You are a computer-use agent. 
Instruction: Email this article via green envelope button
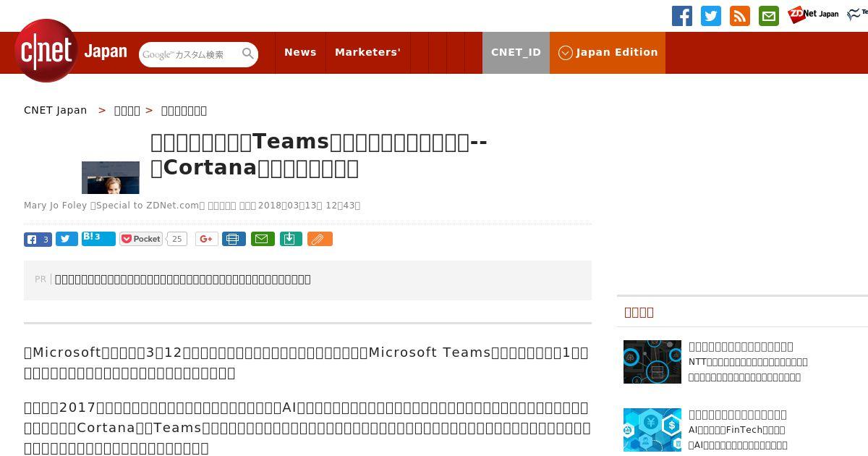tap(263, 239)
